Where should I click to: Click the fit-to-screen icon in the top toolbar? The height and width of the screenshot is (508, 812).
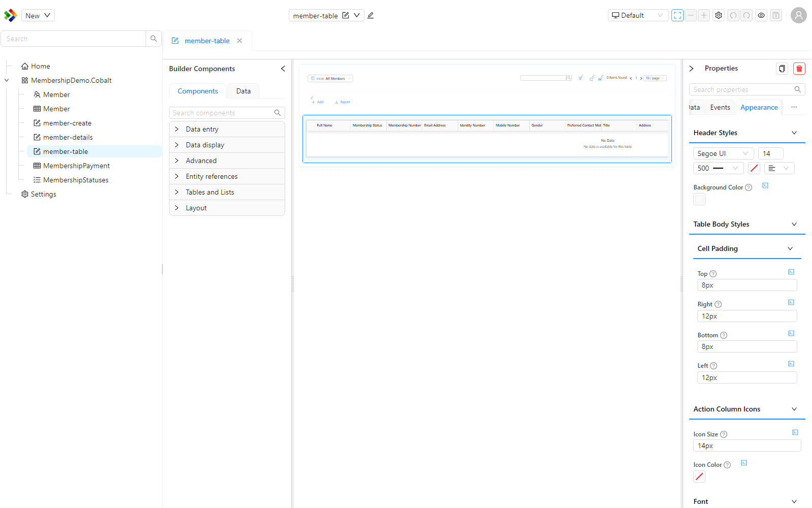tap(678, 15)
